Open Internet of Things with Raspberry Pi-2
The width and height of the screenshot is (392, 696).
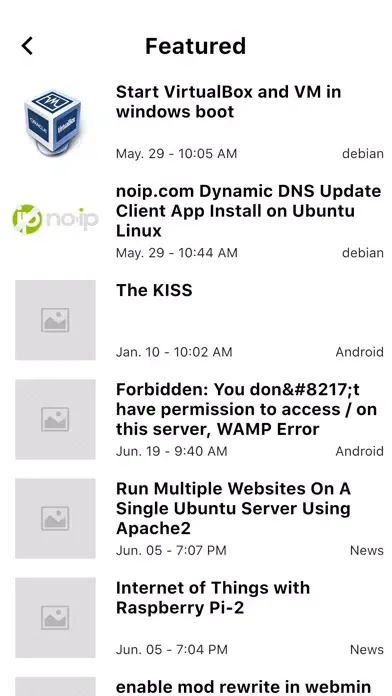[213, 597]
